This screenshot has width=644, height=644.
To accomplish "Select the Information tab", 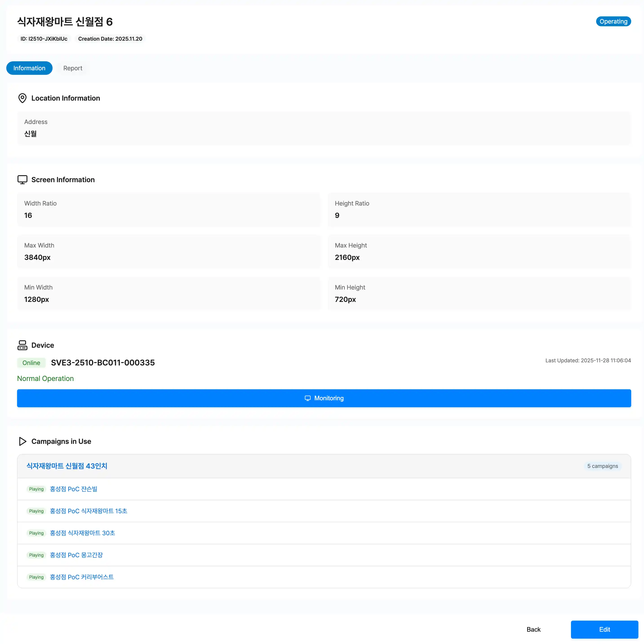I will tap(29, 68).
